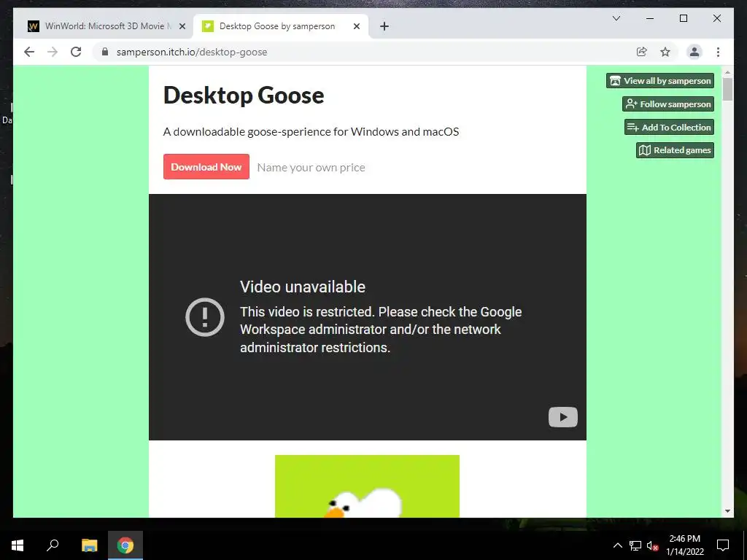Click Follow samperson button
This screenshot has height=560, width=747.
pos(668,104)
